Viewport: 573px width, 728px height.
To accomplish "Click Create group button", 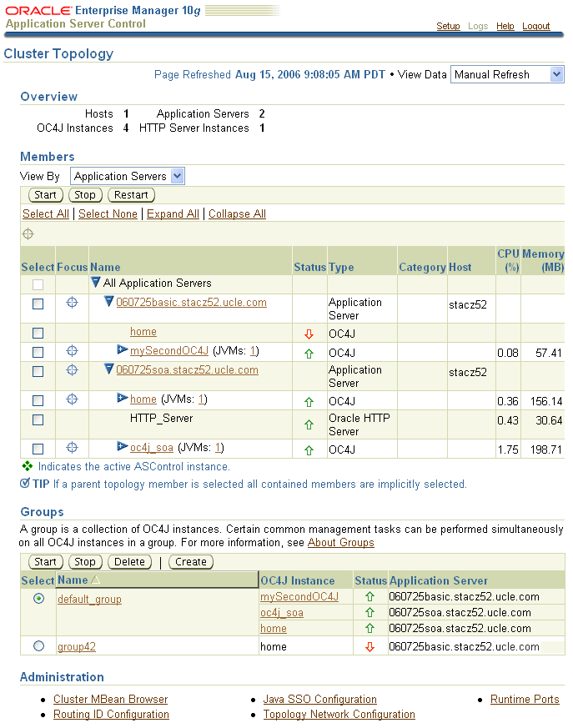I will (x=191, y=562).
